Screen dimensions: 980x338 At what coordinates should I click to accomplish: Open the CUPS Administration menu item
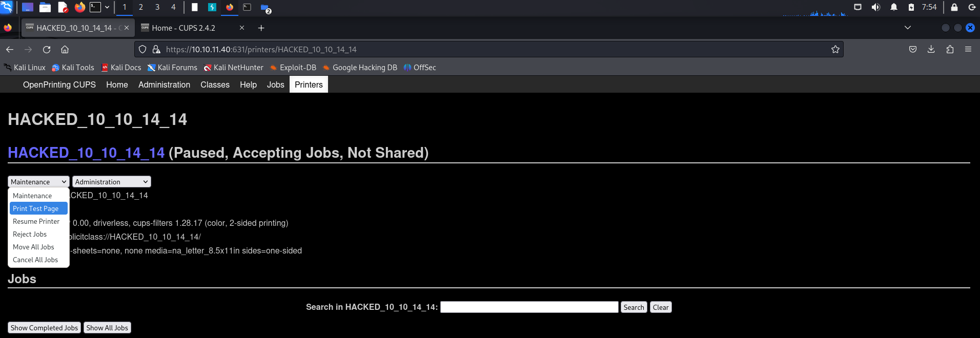(x=164, y=84)
